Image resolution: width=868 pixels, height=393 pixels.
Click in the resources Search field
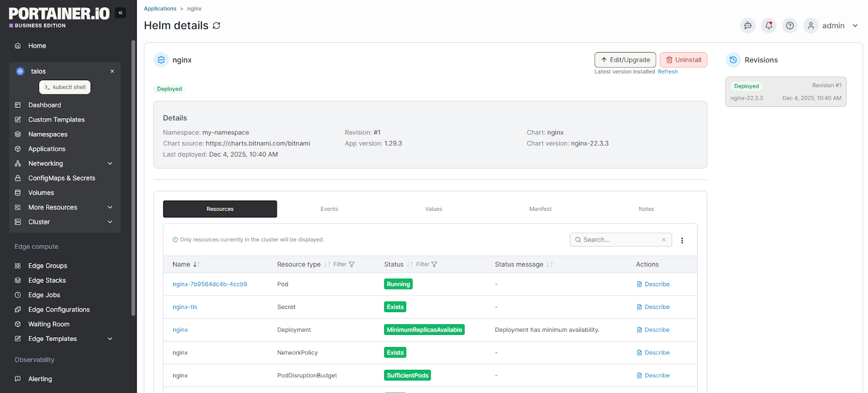[620, 240]
